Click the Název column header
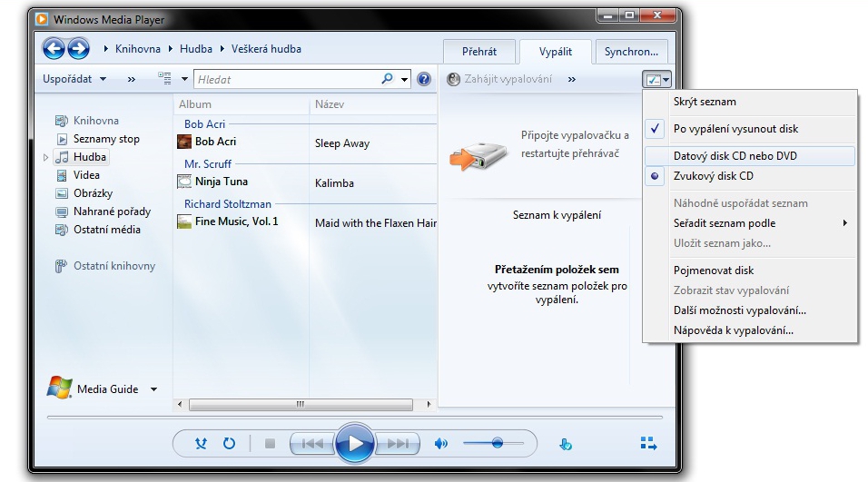Screen dimensions: 868x482 [373, 104]
